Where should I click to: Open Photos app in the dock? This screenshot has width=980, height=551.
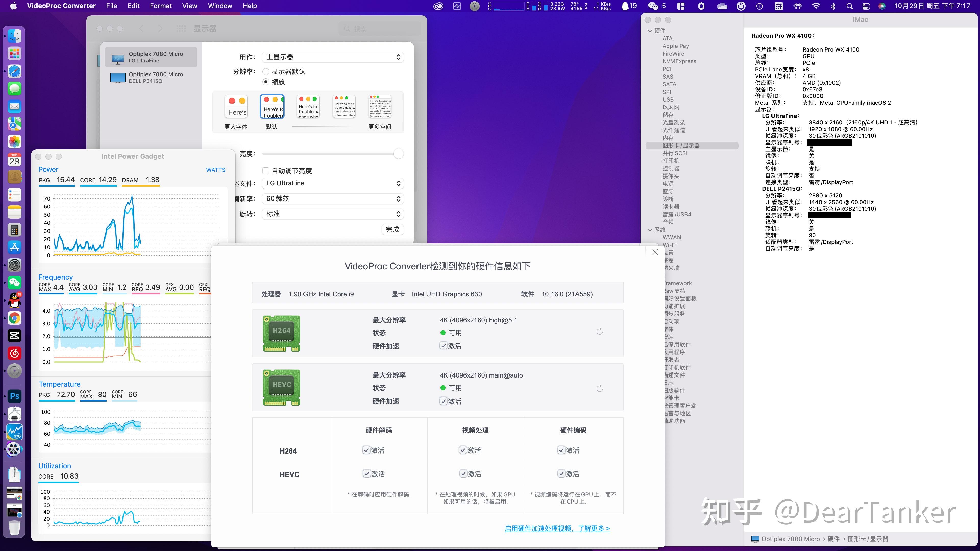click(x=15, y=142)
